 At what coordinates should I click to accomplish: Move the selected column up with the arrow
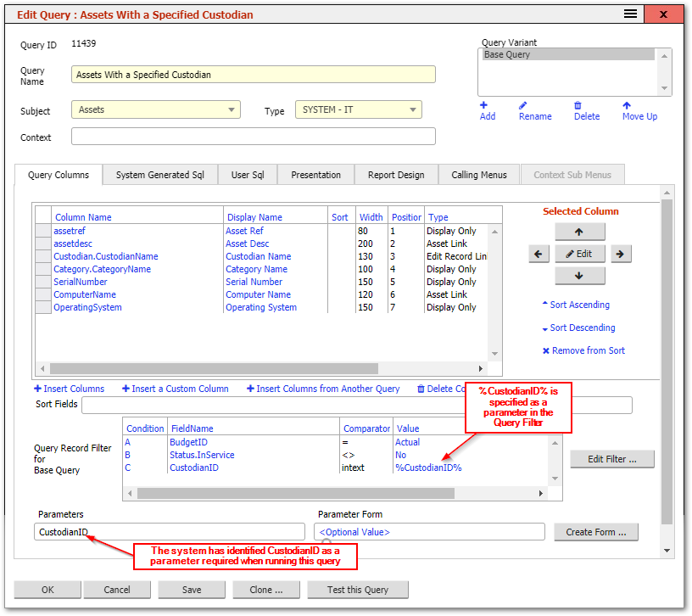(580, 232)
